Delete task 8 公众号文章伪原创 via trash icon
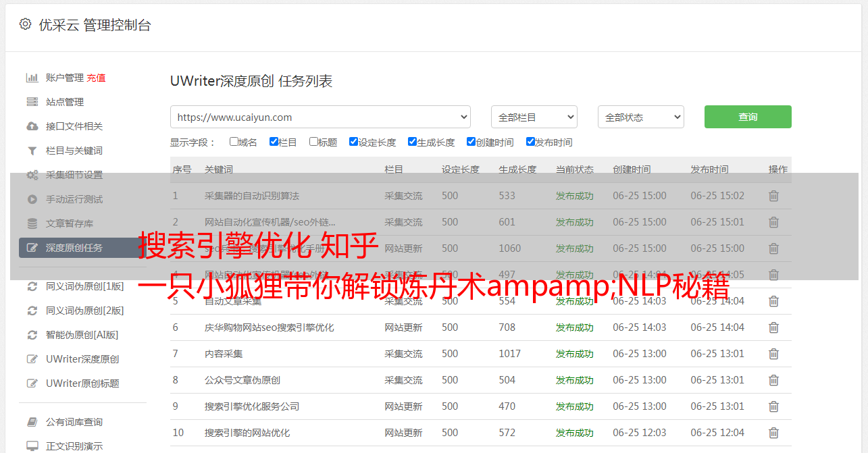The width and height of the screenshot is (868, 453). click(773, 380)
